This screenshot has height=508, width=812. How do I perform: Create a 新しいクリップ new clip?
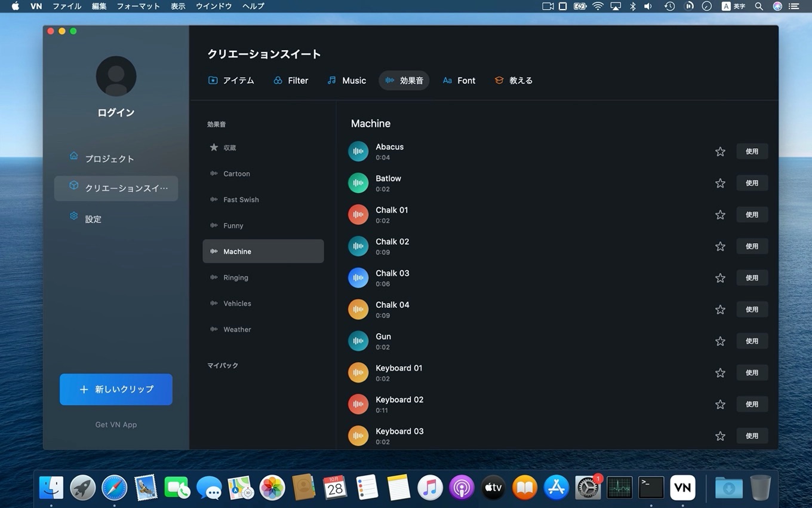pyautogui.click(x=116, y=390)
